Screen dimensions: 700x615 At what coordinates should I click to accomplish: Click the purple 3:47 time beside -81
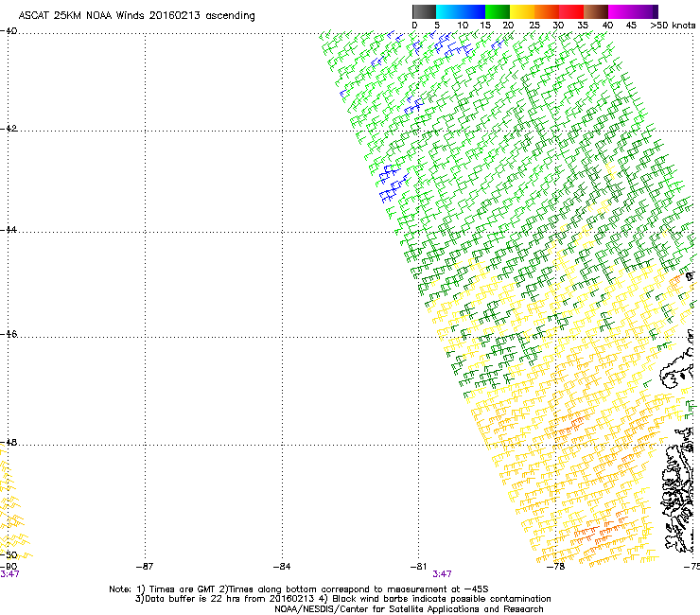pos(442,574)
